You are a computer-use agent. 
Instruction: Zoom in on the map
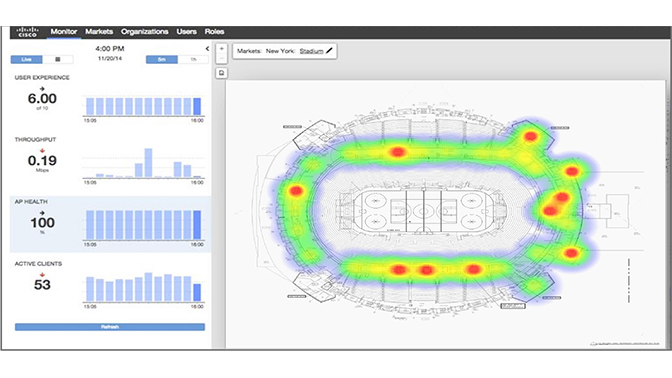[x=222, y=49]
